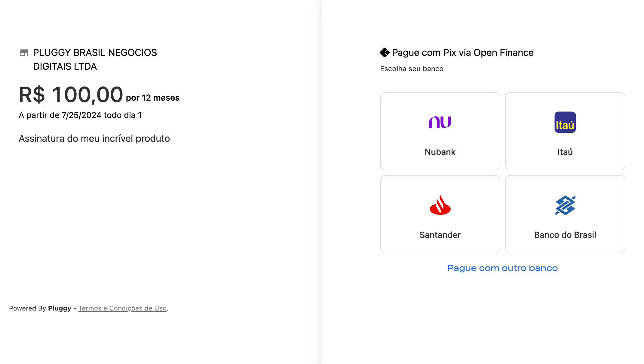Select the Escolha seu banco label
Viewport: 644px width, 364px height.
[412, 68]
